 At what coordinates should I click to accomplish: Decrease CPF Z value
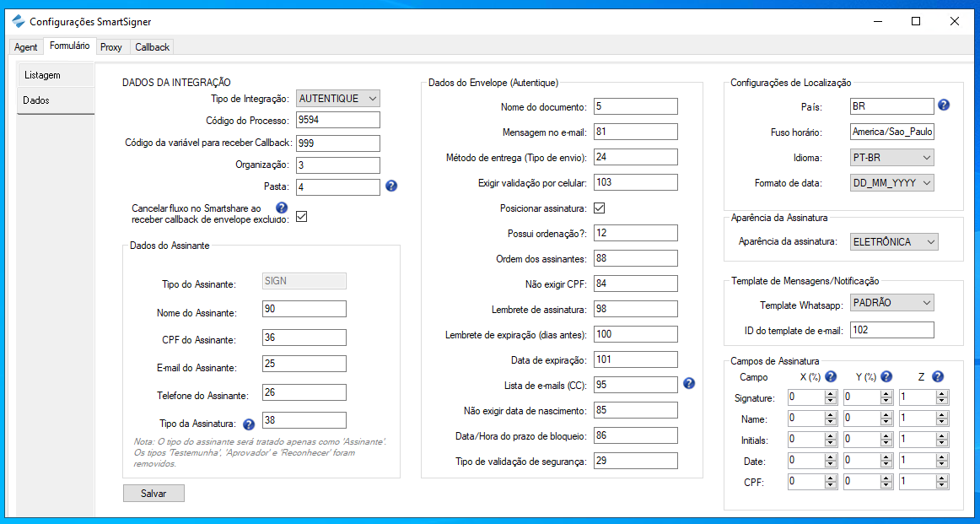tap(942, 485)
